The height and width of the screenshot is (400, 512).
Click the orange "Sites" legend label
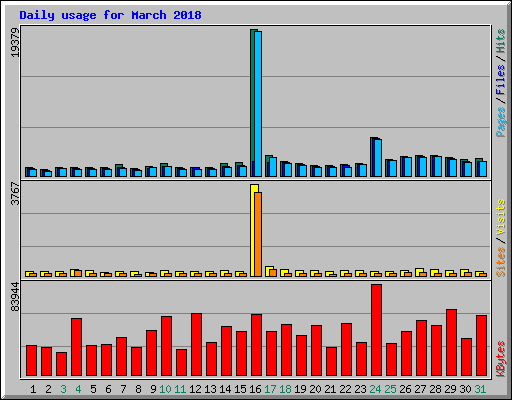pyautogui.click(x=500, y=262)
